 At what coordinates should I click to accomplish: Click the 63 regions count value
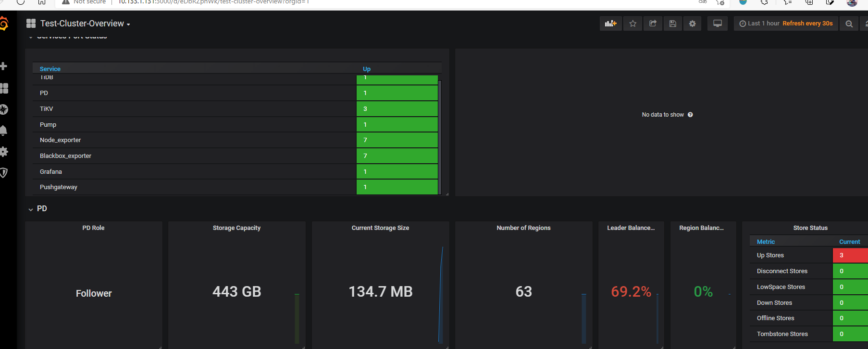coord(524,291)
